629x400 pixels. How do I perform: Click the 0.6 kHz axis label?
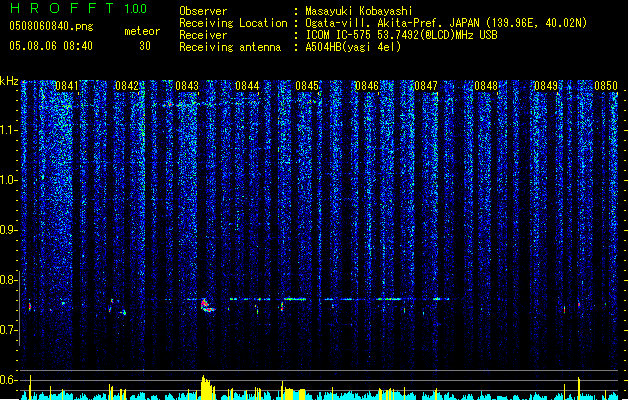9,380
